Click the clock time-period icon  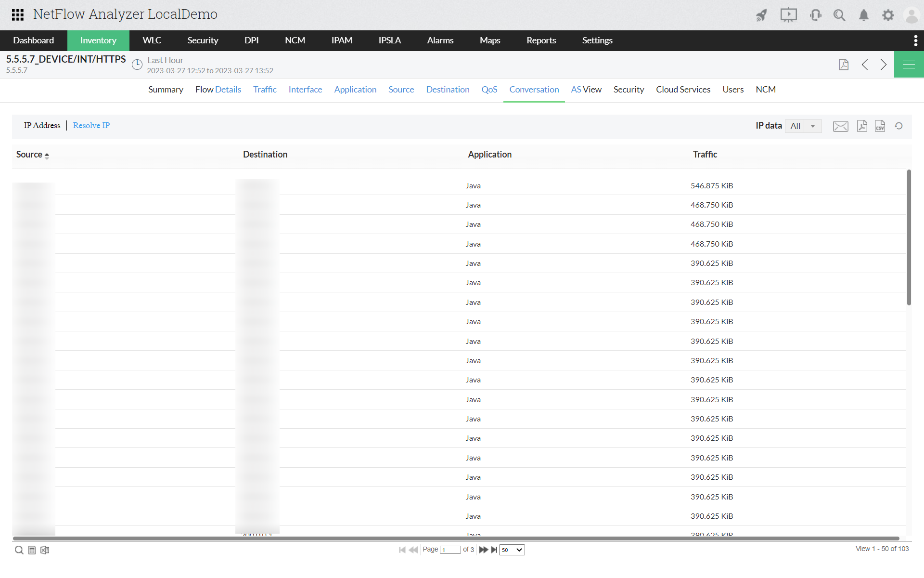tap(137, 65)
